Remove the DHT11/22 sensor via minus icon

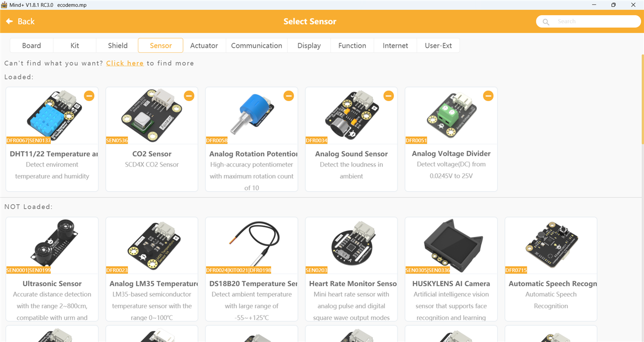[89, 96]
